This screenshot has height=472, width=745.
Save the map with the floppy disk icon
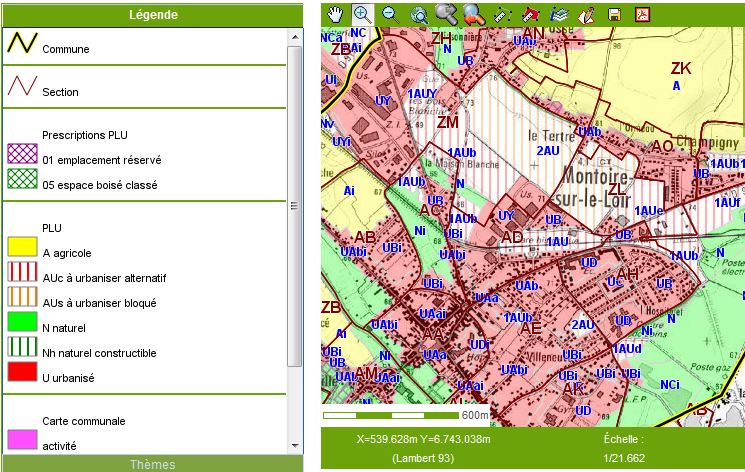point(615,14)
